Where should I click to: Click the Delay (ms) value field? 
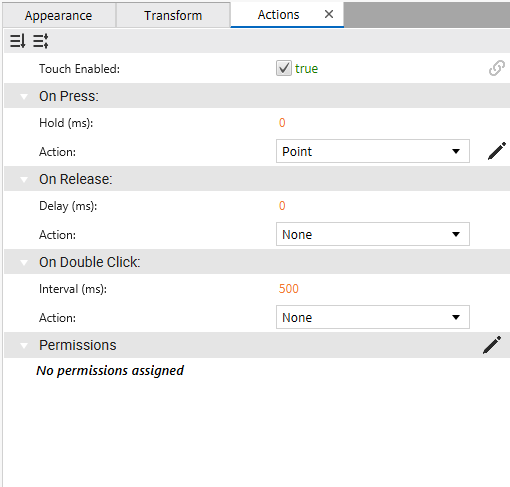coord(282,206)
